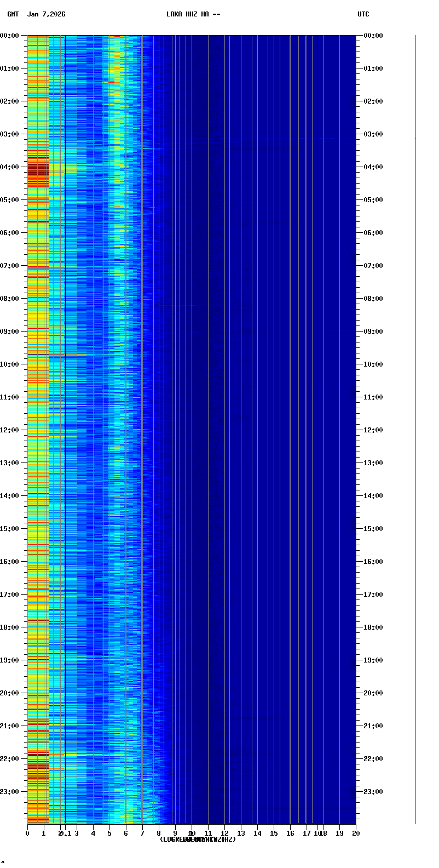The width and height of the screenshot is (439, 868).
Task: Select the 04:00 mark on left time axis
Action: [10, 167]
